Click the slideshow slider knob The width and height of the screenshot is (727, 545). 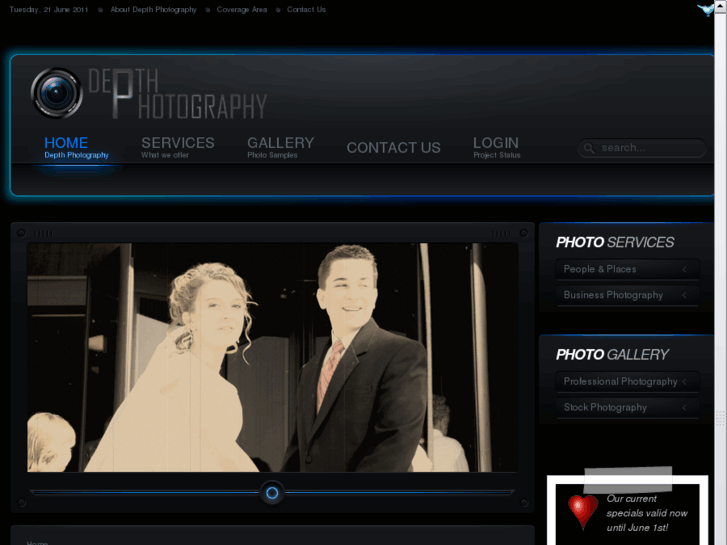click(272, 493)
